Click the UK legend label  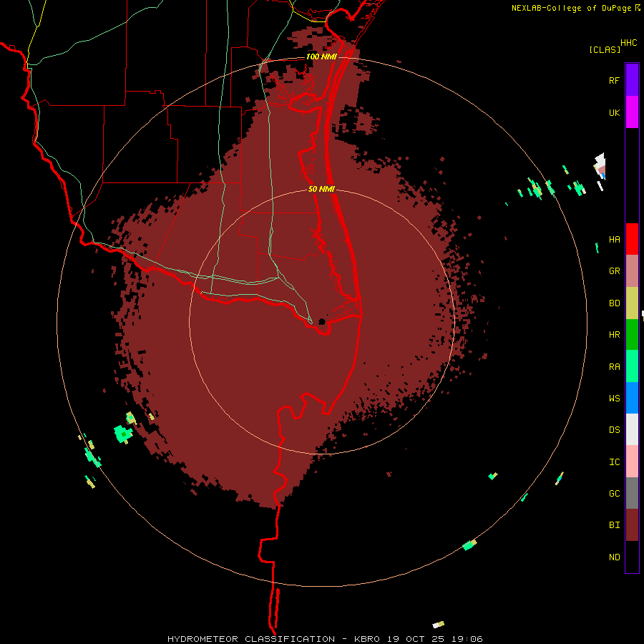(x=614, y=113)
